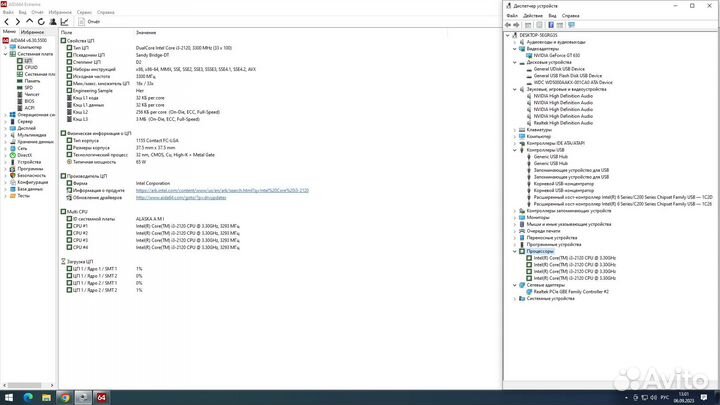Click the AIDA64 toolbar Back arrow
Image resolution: width=720 pixels, height=405 pixels.
click(x=6, y=22)
